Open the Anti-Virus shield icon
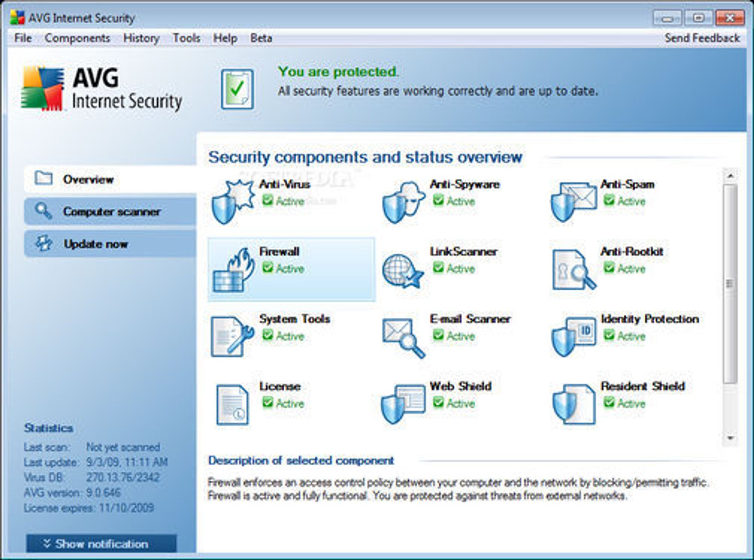 (232, 202)
